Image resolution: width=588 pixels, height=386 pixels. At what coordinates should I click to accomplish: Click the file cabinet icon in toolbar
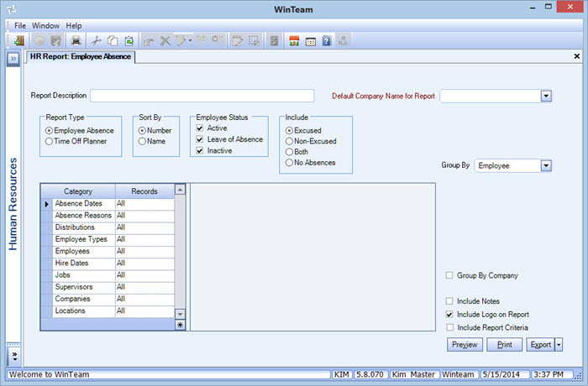tap(274, 41)
